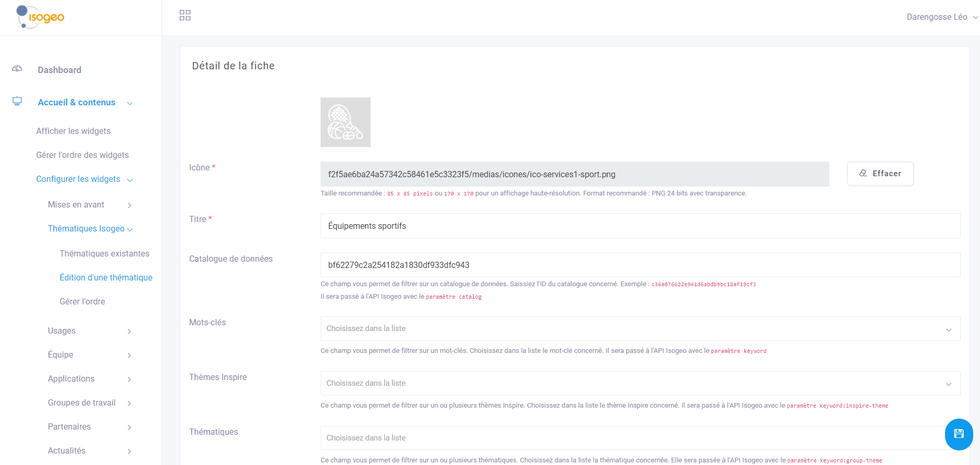The height and width of the screenshot is (465, 980).
Task: Click the Isogeo logo
Action: tap(40, 17)
